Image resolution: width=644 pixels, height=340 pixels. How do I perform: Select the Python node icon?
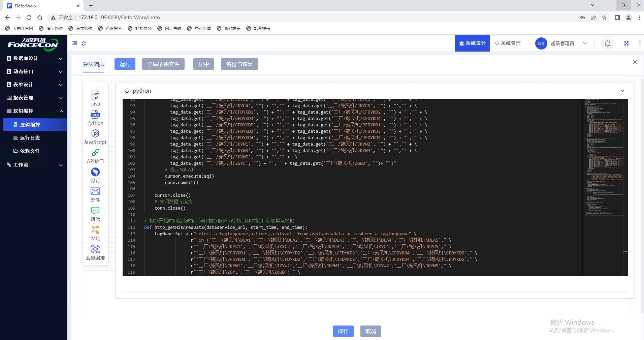(x=95, y=114)
